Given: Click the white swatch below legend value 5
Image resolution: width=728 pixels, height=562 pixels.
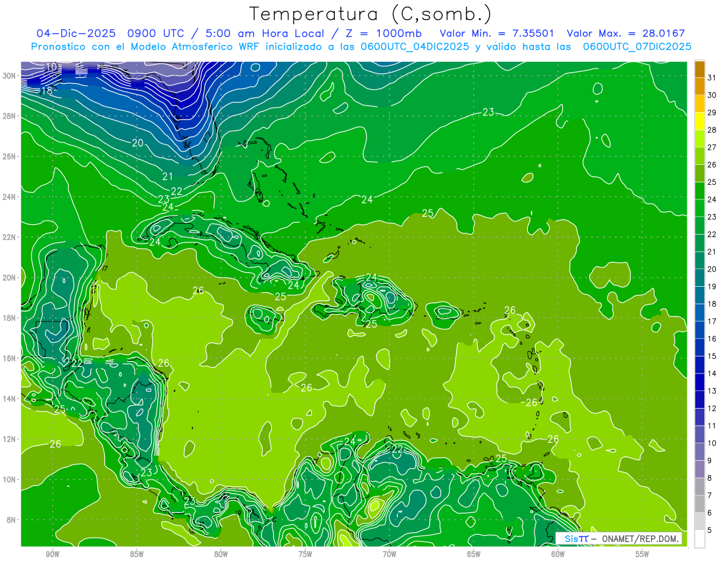Looking at the screenshot, I should tap(699, 539).
